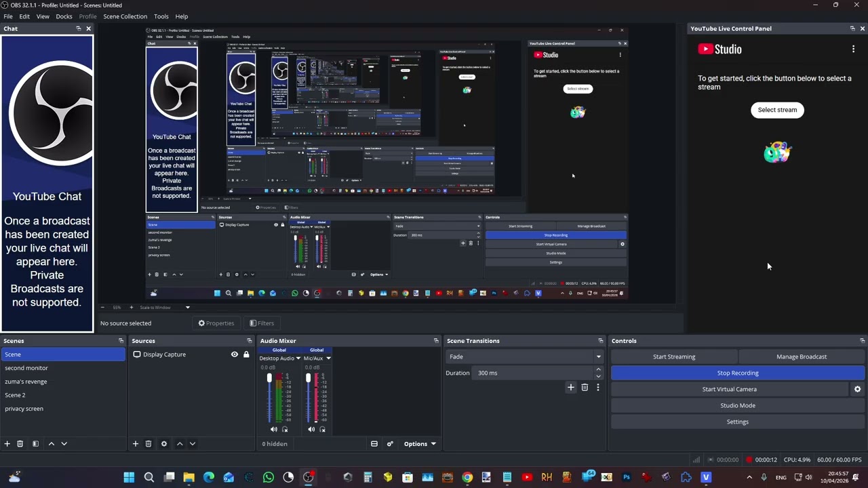Float the Audio Mixer dock panel
Screen dimensions: 868x488
coord(436,341)
